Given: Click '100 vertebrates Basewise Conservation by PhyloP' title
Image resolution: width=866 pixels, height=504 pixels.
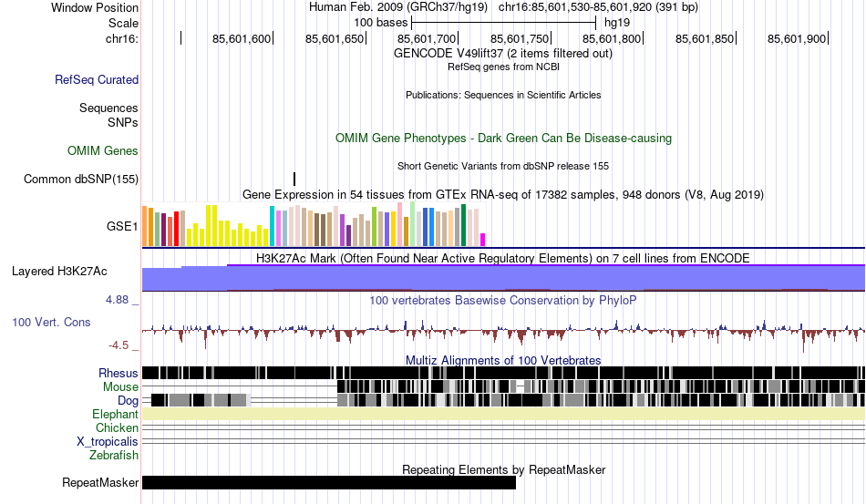Looking at the screenshot, I should tap(503, 300).
